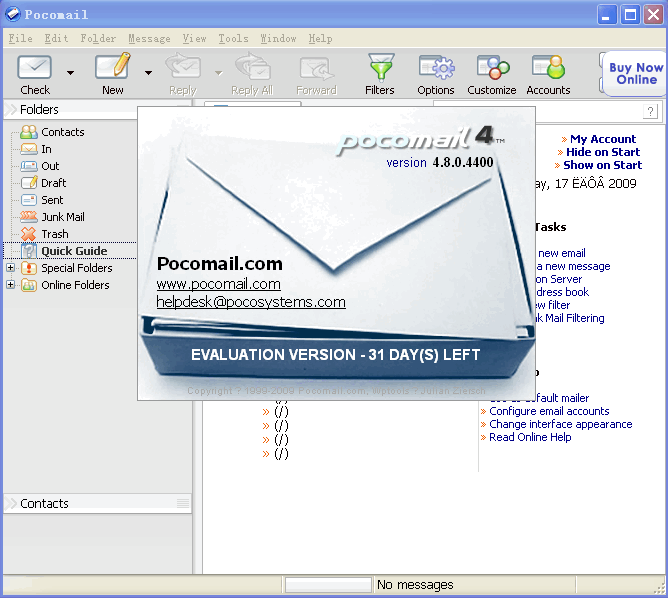This screenshot has height=598, width=668.
Task: Click the 'No messages' status text
Action: click(x=415, y=585)
